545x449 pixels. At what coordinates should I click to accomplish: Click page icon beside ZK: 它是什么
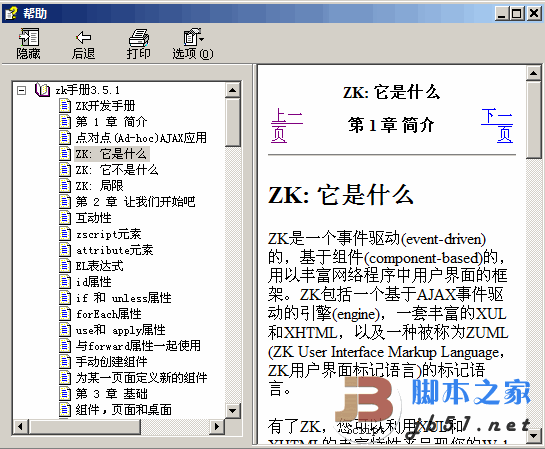click(x=65, y=154)
